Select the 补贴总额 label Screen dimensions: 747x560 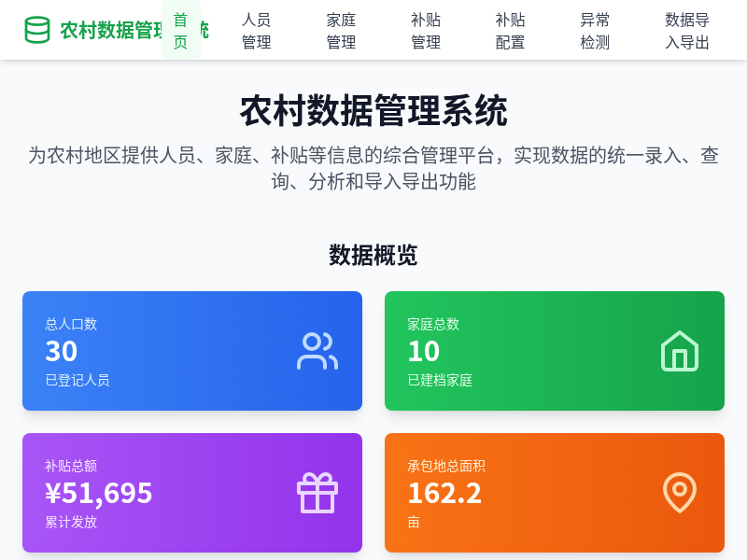coord(71,466)
